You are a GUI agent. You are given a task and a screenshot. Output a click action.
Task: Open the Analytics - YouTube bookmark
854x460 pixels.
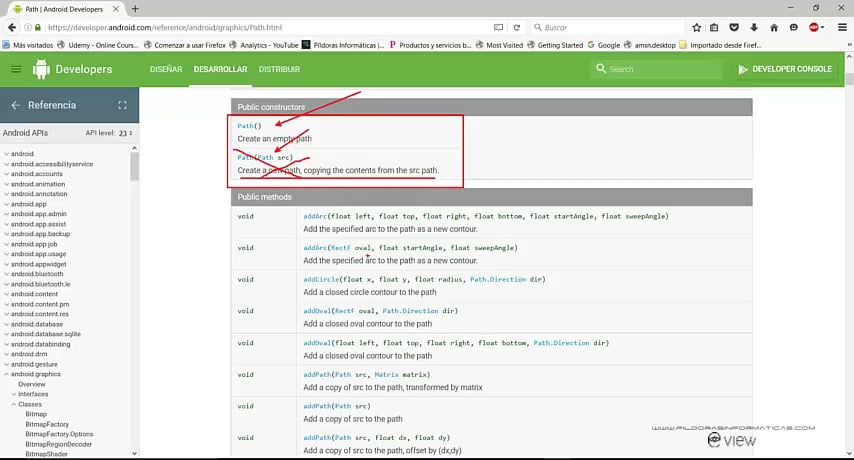(264, 45)
